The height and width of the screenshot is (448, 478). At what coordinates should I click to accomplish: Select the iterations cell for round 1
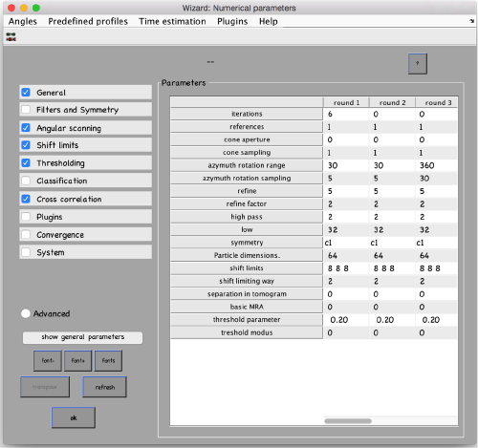tap(346, 114)
